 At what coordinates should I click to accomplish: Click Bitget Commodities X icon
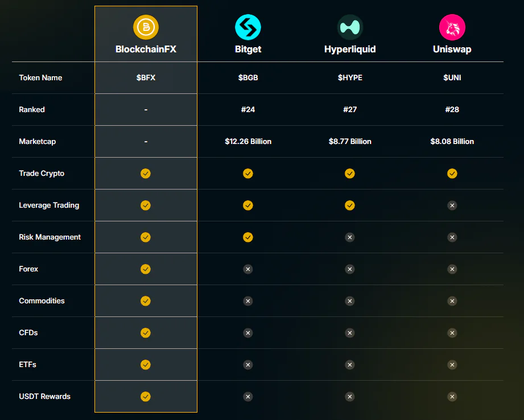tap(248, 300)
